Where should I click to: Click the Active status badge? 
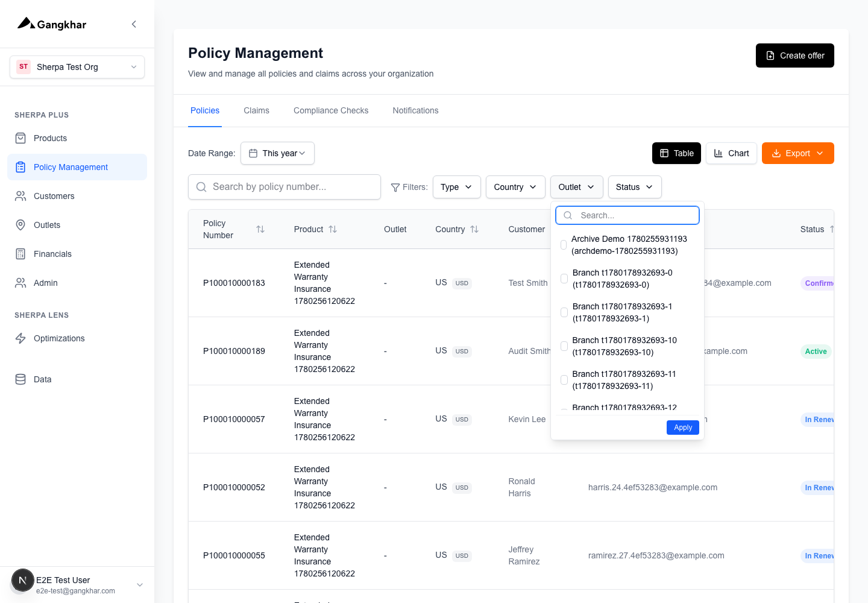(816, 352)
